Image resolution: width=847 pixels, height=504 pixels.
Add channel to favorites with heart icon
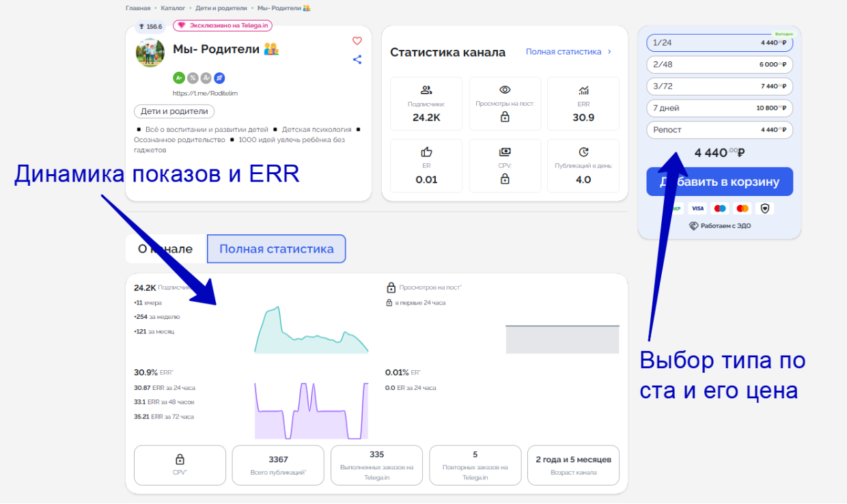357,41
